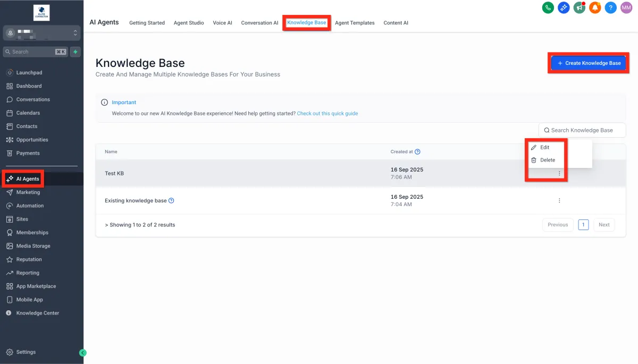
Task: Open the three-dot menu for Test KB
Action: point(559,174)
